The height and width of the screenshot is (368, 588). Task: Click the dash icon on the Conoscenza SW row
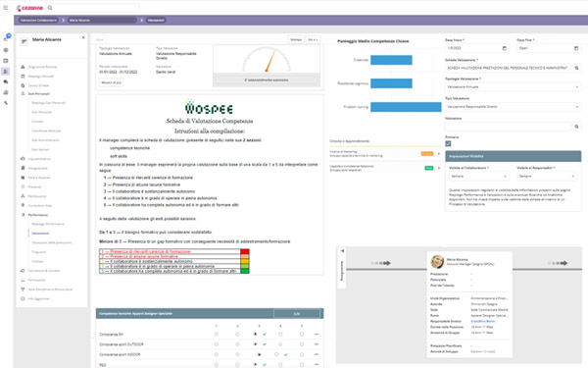317,334
